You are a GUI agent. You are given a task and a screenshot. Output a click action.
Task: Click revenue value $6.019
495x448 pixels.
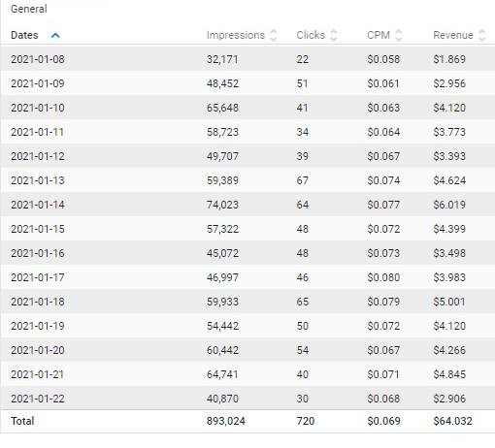pyautogui.click(x=449, y=205)
